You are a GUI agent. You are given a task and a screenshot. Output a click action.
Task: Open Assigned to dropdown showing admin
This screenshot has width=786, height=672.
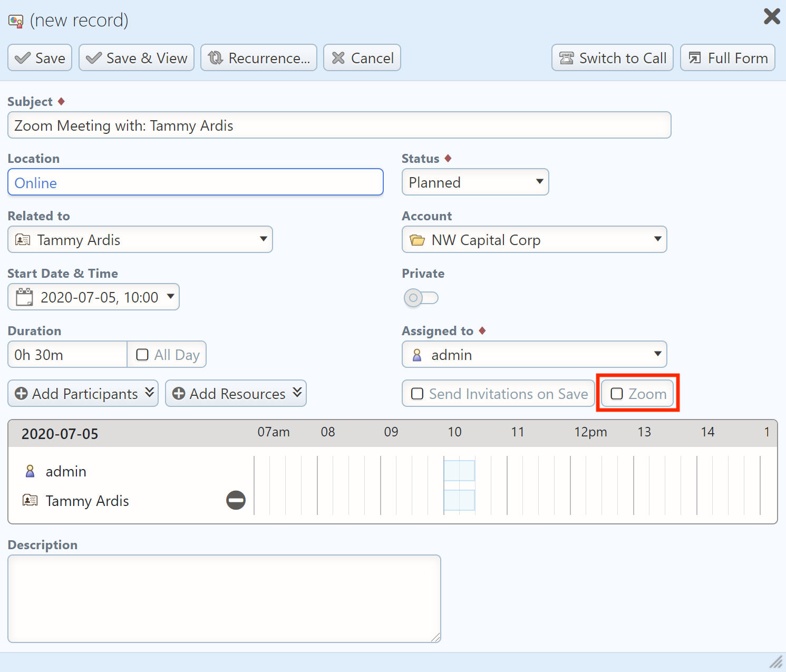coord(535,354)
